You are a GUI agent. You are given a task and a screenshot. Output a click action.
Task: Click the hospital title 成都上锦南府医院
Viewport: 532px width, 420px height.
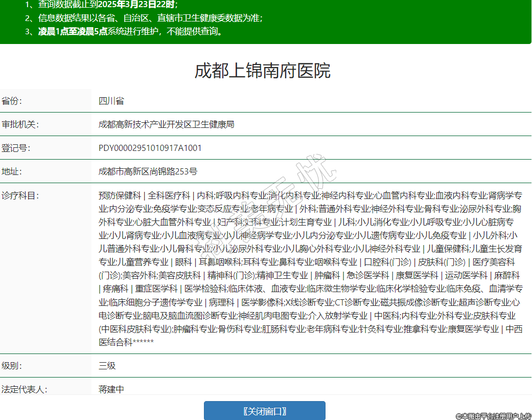[x=262, y=71]
